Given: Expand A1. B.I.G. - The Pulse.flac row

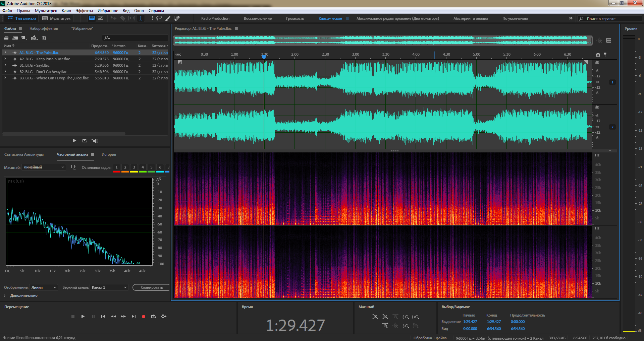Looking at the screenshot, I should [x=5, y=52].
